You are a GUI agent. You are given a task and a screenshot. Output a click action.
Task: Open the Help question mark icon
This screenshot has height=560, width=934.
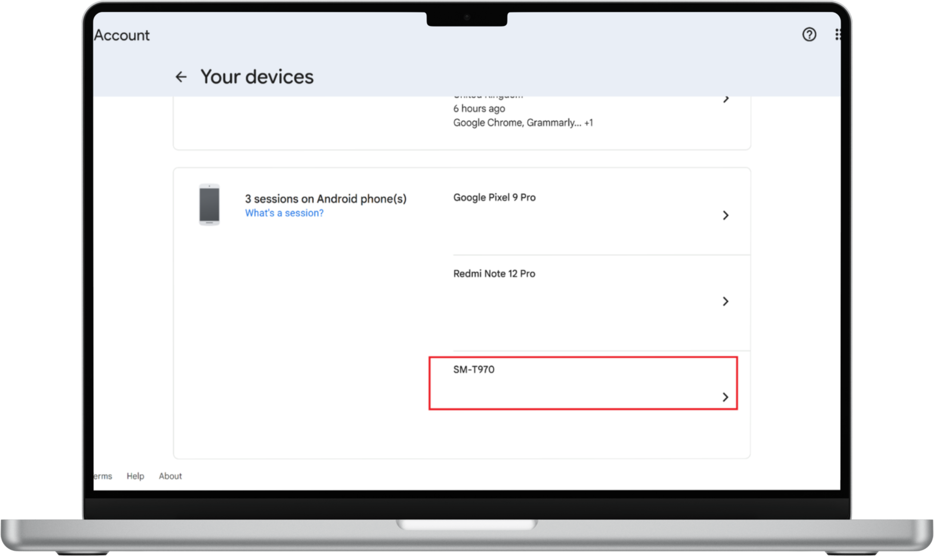(809, 35)
